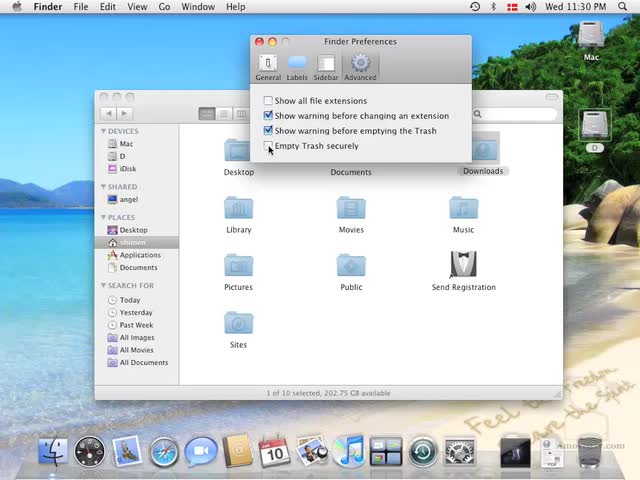Switch to list view

(x=224, y=113)
